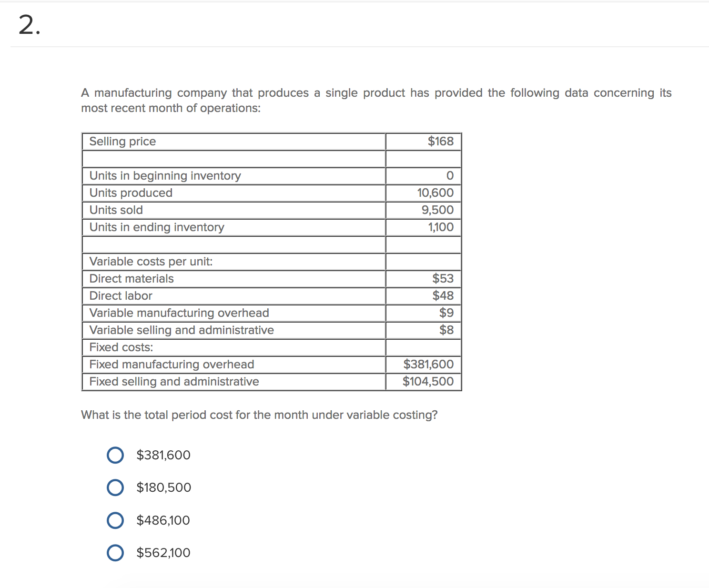Image resolution: width=709 pixels, height=588 pixels.
Task: Click the Units produced value 10,600
Action: (434, 193)
